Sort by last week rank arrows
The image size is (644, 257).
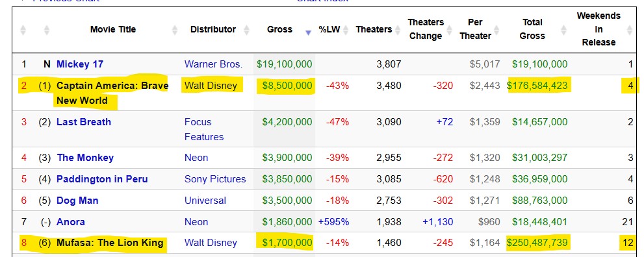coord(47,30)
